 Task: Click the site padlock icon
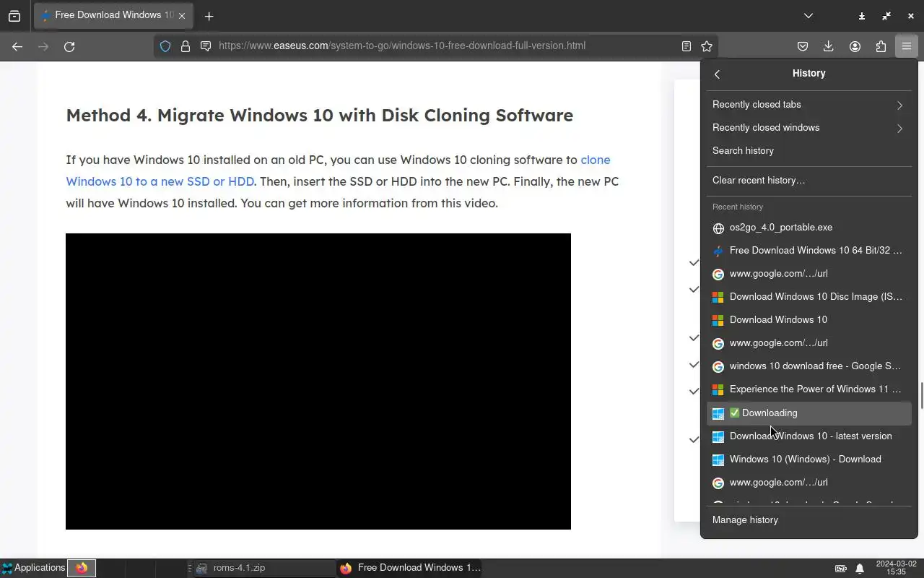[186, 46]
